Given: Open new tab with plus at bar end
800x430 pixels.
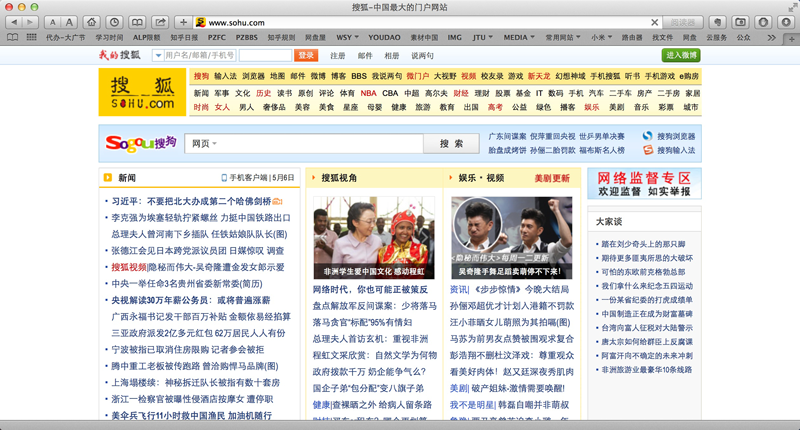Looking at the screenshot, I should pos(792,39).
